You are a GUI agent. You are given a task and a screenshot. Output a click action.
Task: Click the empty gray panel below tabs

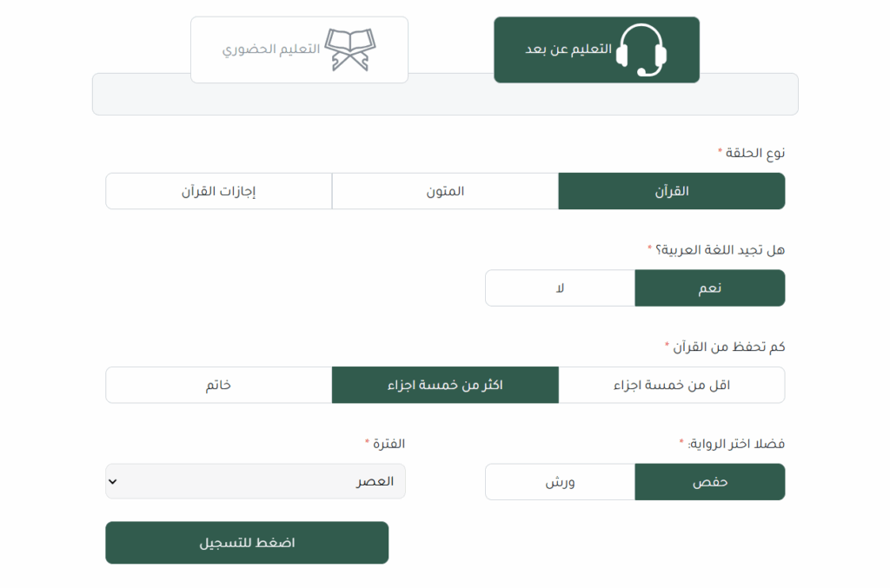(x=445, y=99)
